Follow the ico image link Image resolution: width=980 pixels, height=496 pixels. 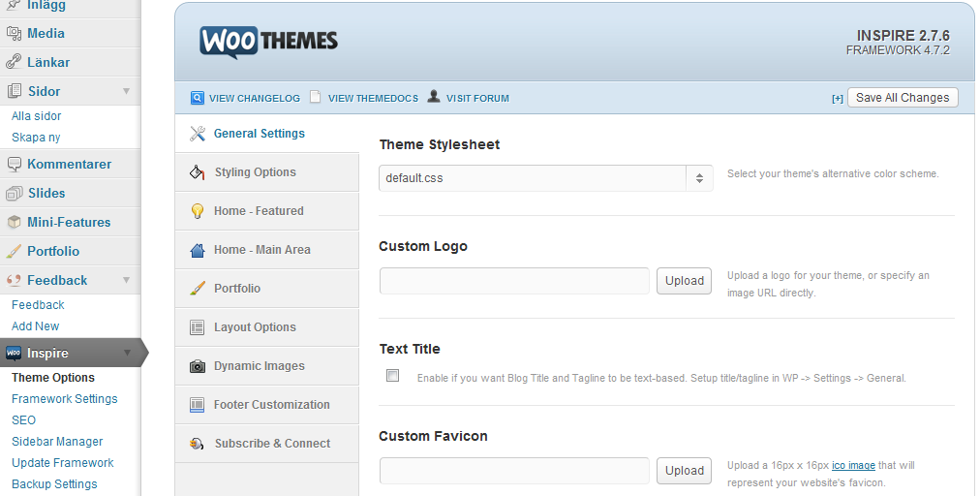click(853, 465)
